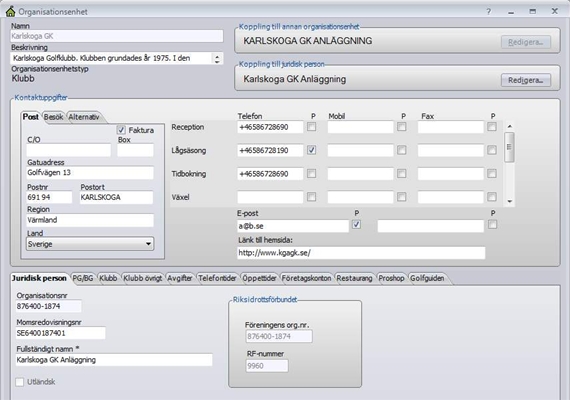Click KARLSKOGA GK ANLÄGGNING linked unit text
570x400 pixels.
click(308, 41)
